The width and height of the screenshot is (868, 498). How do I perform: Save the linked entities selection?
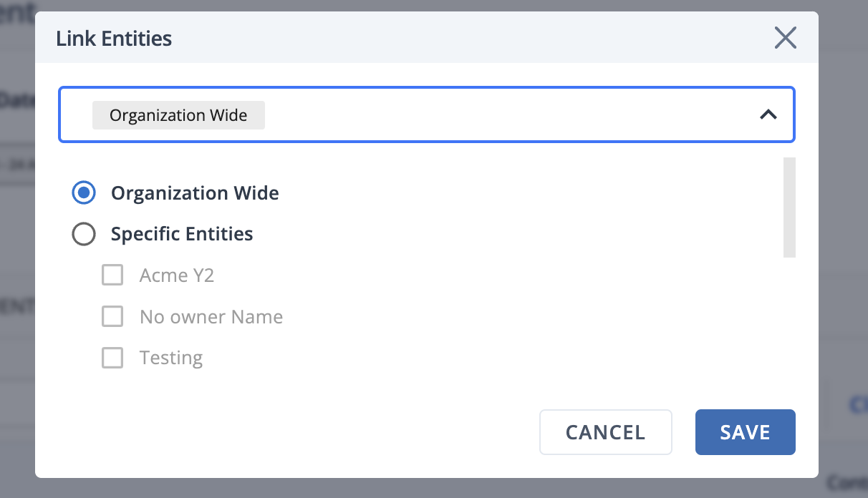tap(746, 432)
